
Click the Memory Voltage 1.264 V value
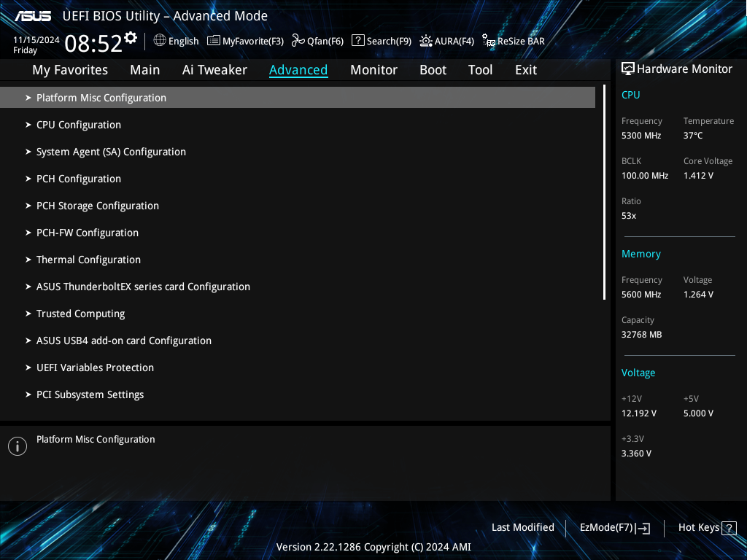click(698, 295)
